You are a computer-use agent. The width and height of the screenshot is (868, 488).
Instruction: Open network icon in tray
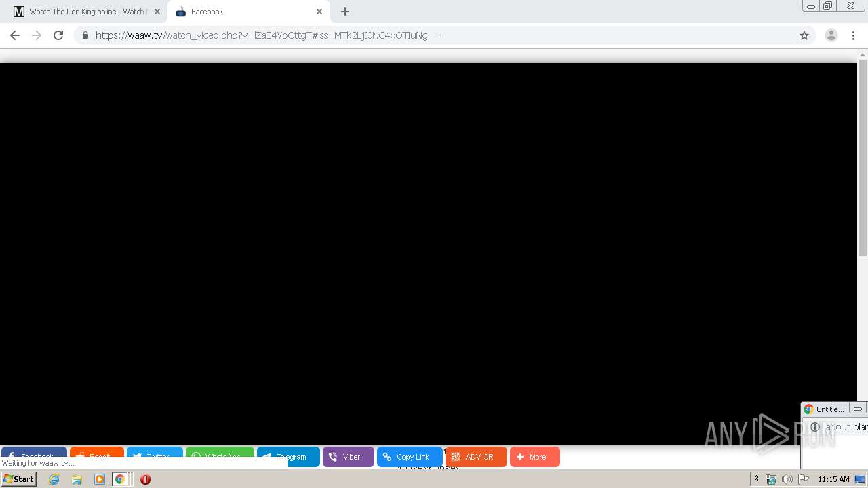coord(771,479)
